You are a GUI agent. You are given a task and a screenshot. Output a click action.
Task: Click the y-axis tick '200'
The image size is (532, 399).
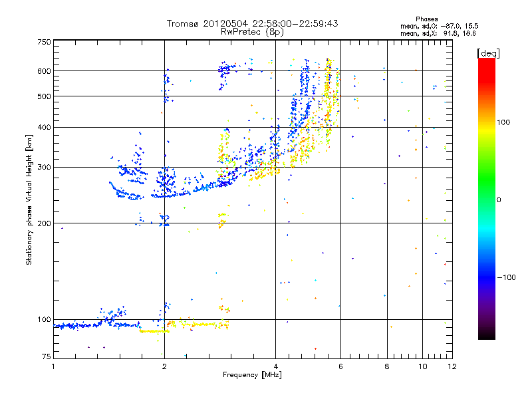44,223
